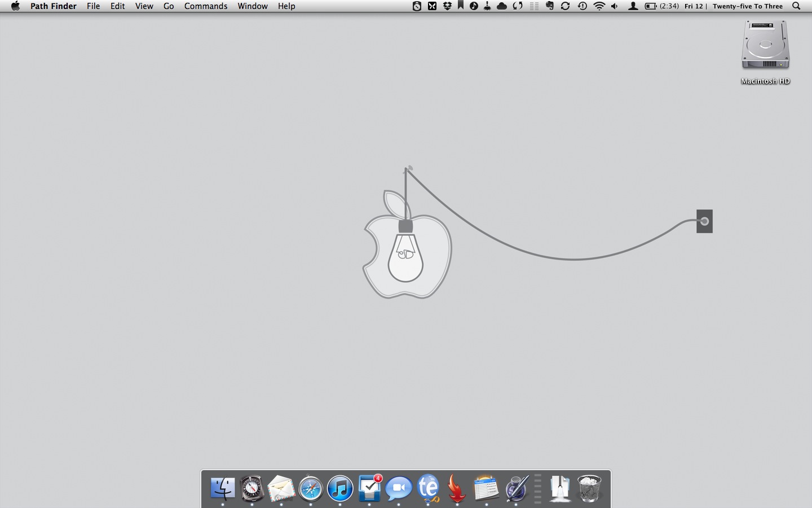Open the calendar notepad app in Dock

click(x=486, y=488)
